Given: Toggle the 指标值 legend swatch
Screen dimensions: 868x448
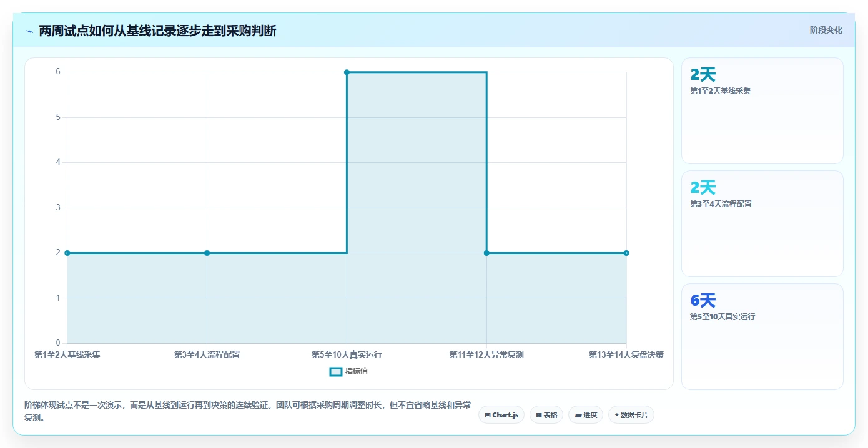Looking at the screenshot, I should (x=336, y=371).
